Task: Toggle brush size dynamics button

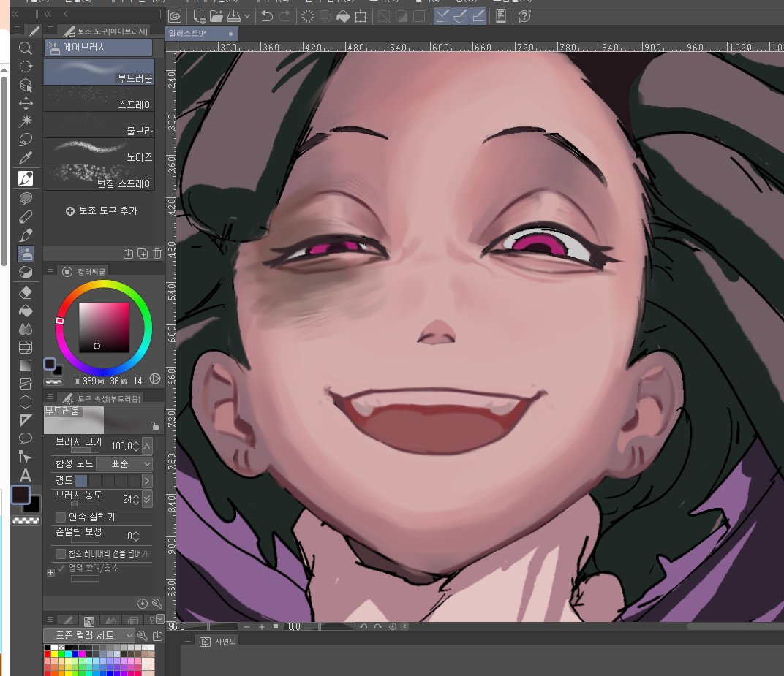Action: 148,446
